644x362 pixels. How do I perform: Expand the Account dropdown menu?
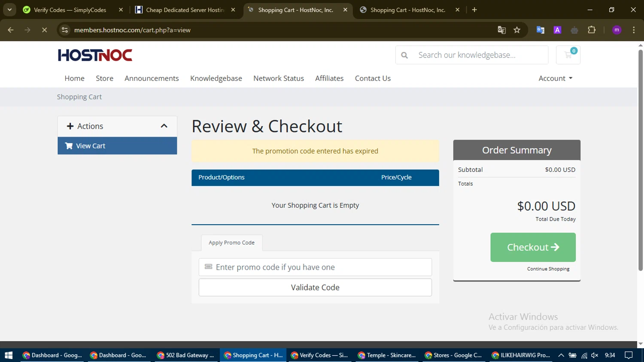point(556,78)
